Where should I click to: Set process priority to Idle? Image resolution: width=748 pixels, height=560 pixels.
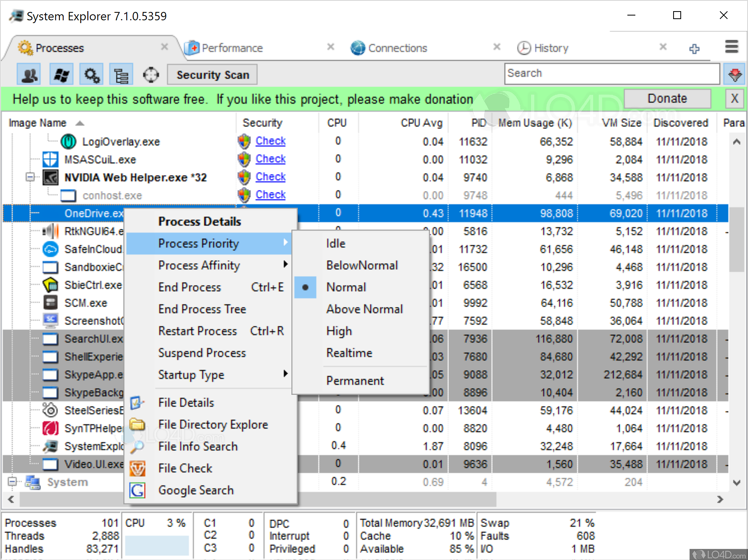361,243
